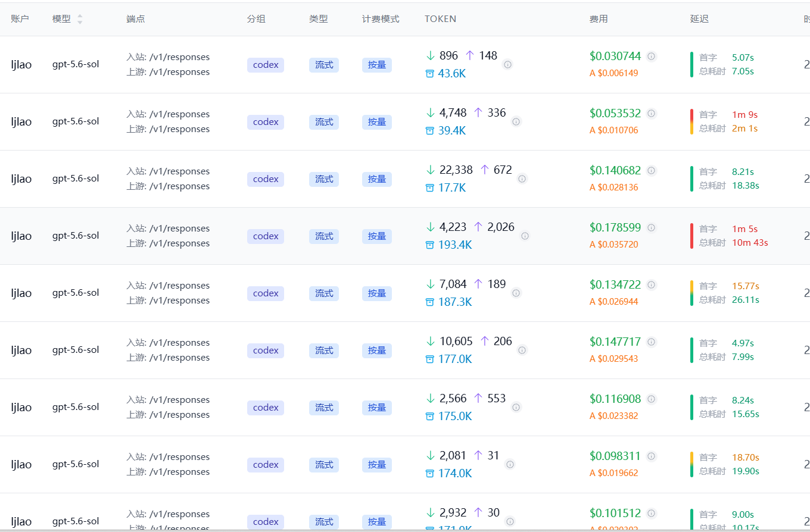
Task: Click the 费用 column header
Action: tap(599, 19)
